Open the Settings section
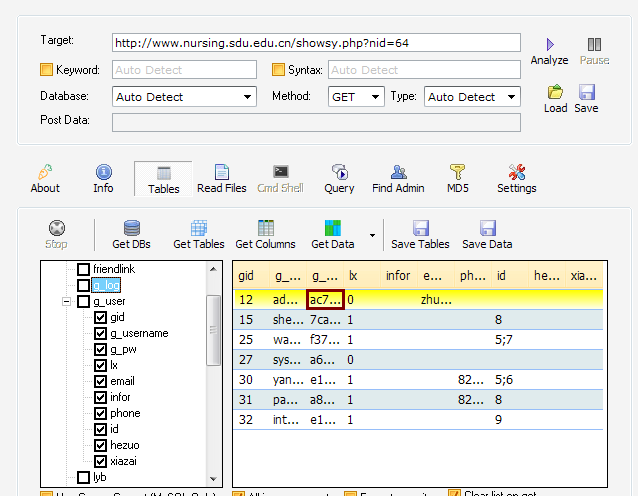638x496 pixels. click(x=516, y=179)
